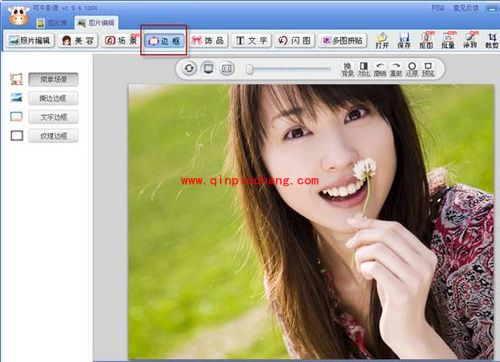Screen dimensions: 500x362
Task: Click the icon beside 纹理边框
Action: (x=17, y=136)
